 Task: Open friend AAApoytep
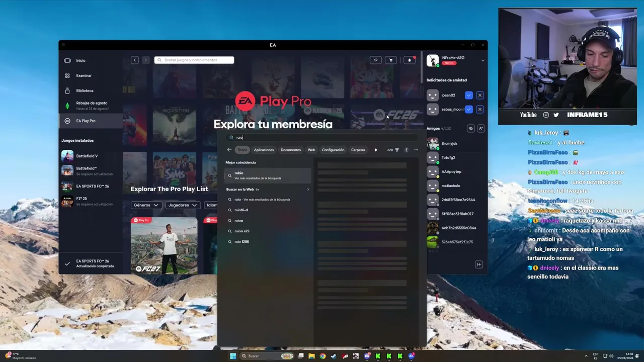tap(456, 171)
